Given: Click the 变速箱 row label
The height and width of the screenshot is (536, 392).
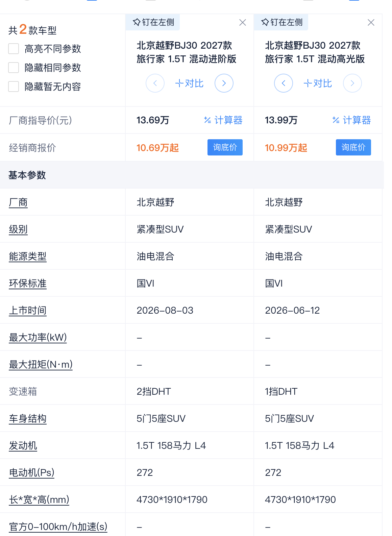Looking at the screenshot, I should pos(23,391).
